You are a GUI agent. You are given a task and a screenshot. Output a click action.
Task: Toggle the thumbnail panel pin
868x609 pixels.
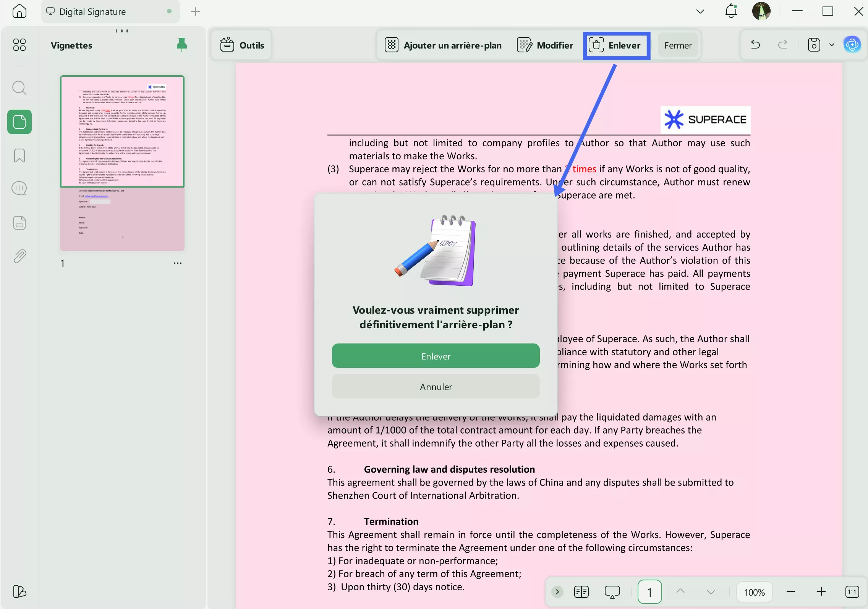click(181, 45)
